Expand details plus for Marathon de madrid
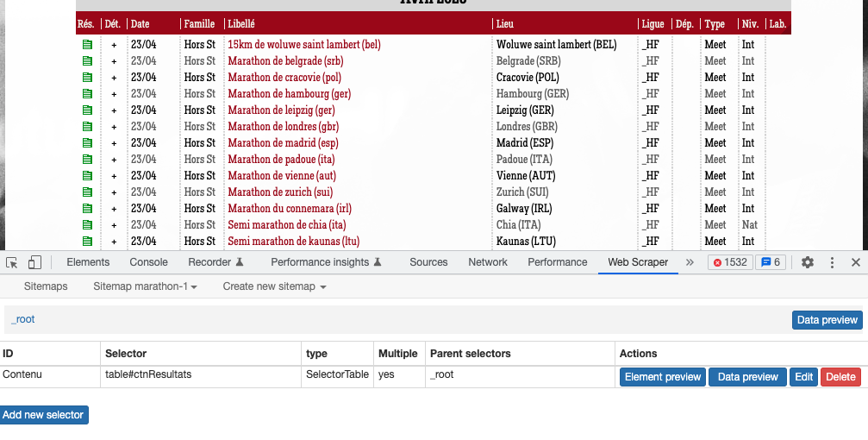868x440 pixels. pyautogui.click(x=114, y=143)
